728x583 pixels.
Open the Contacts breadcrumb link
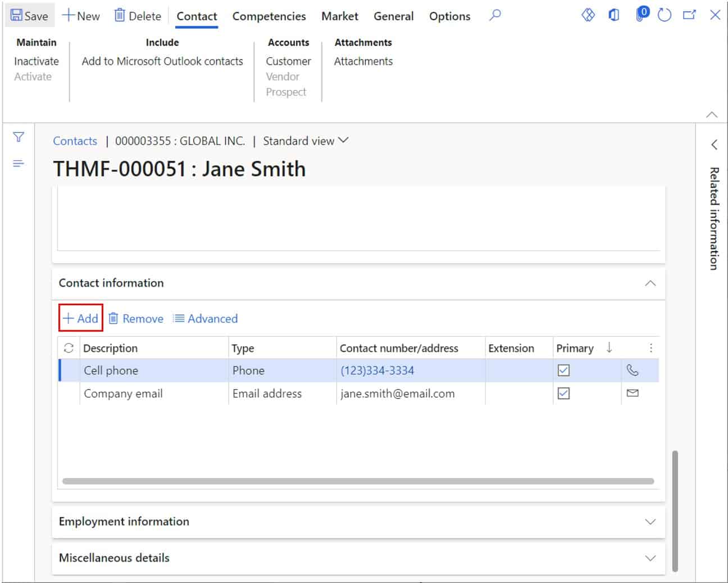click(x=75, y=141)
